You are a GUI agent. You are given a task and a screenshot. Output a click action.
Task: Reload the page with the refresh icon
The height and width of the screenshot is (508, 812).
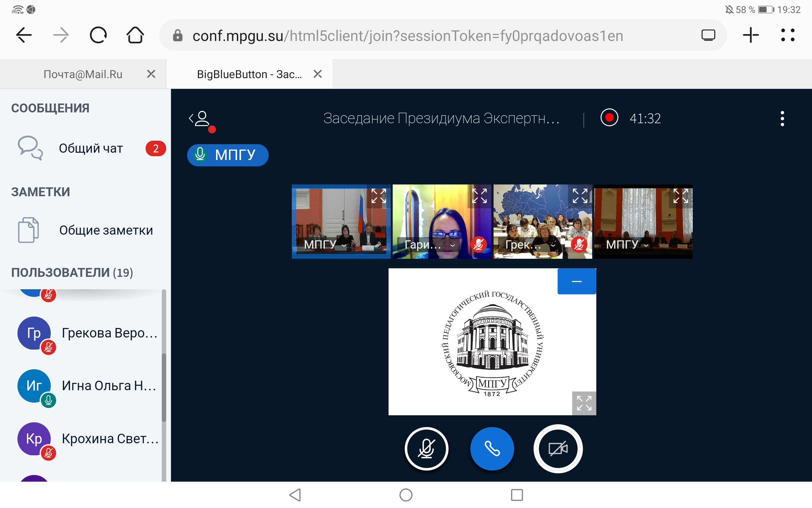98,35
